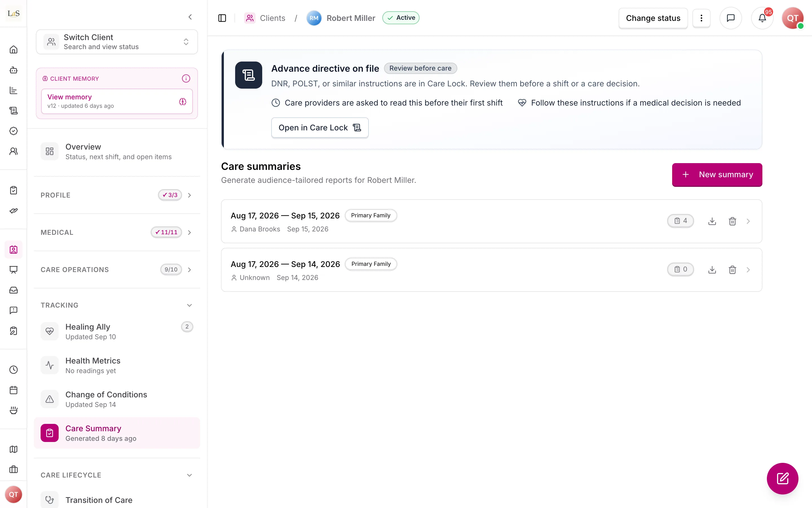Screen dimensions: 812x508
Task: Open Transition of Care item
Action: pyautogui.click(x=117, y=500)
